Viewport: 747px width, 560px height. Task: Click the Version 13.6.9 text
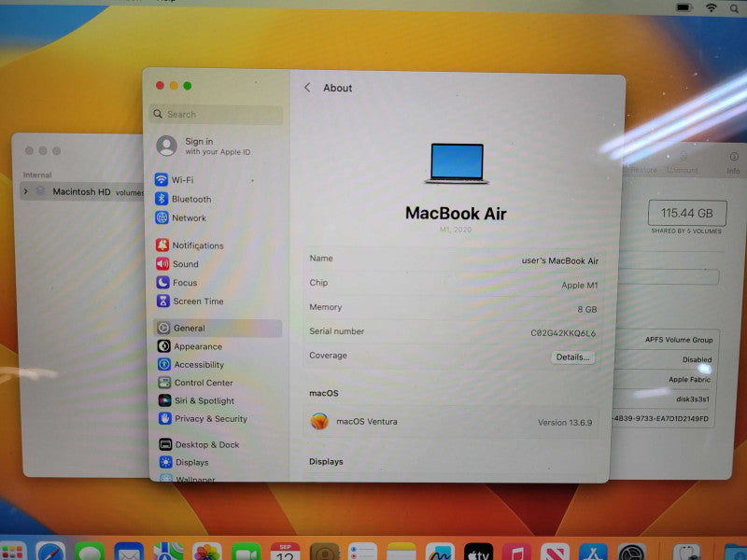[565, 423]
